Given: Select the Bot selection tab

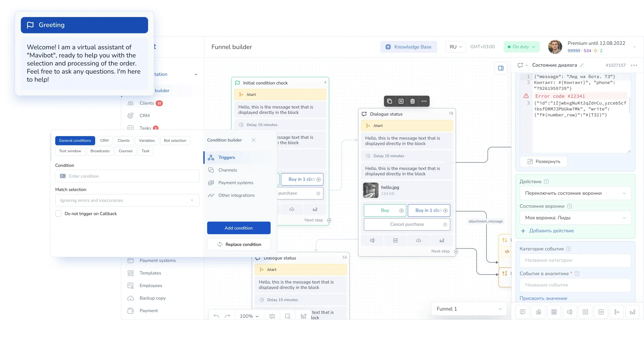Looking at the screenshot, I should click(175, 141).
